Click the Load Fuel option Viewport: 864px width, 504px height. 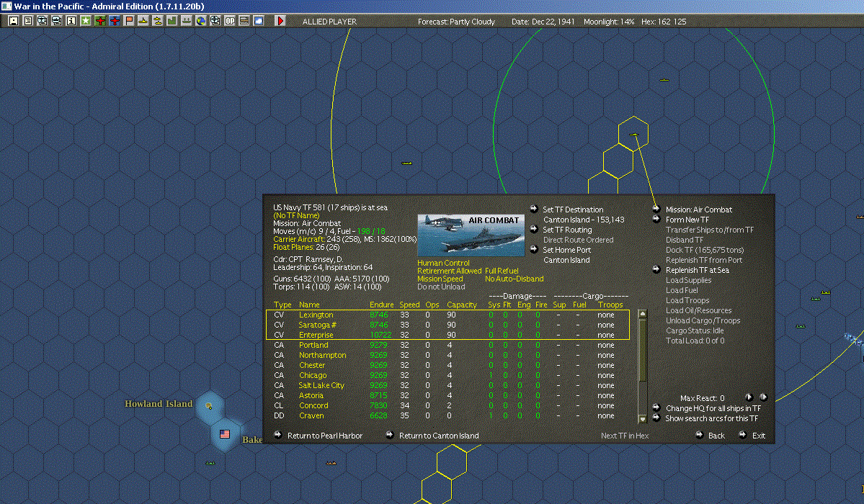[x=682, y=290]
